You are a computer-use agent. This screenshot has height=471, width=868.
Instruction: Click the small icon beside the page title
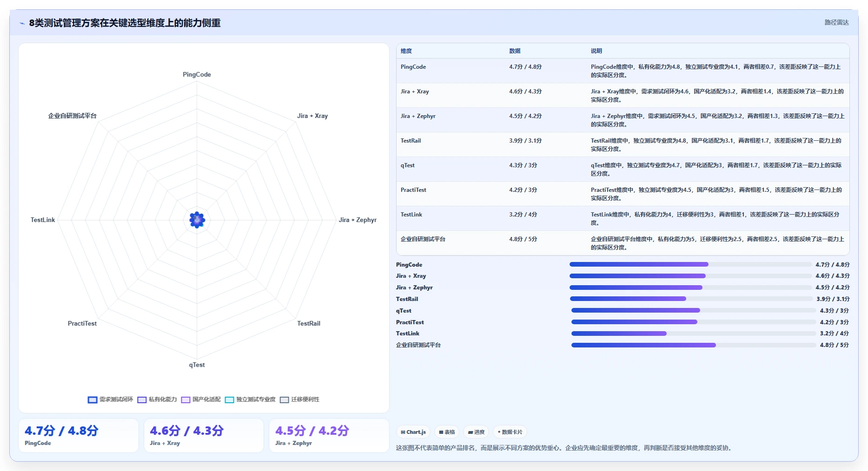click(22, 23)
